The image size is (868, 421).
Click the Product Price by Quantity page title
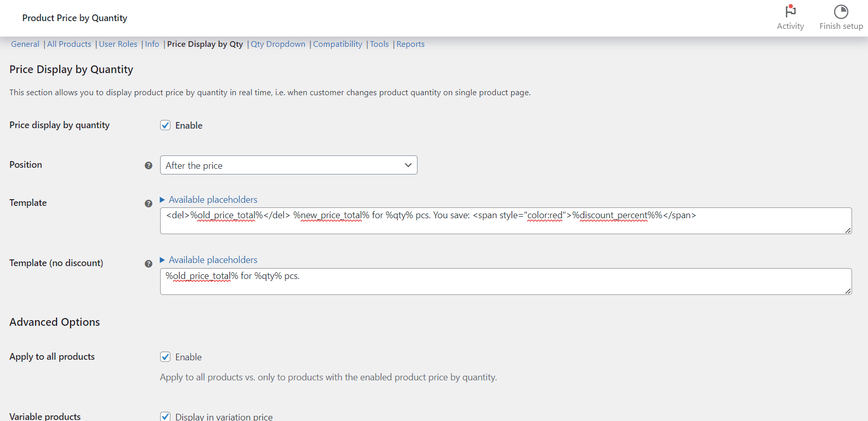point(75,18)
